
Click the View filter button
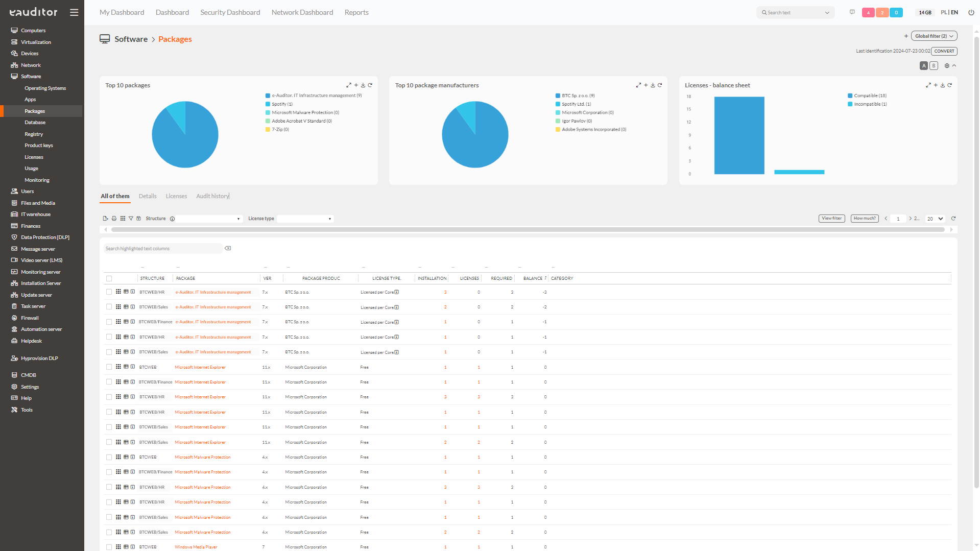point(832,219)
